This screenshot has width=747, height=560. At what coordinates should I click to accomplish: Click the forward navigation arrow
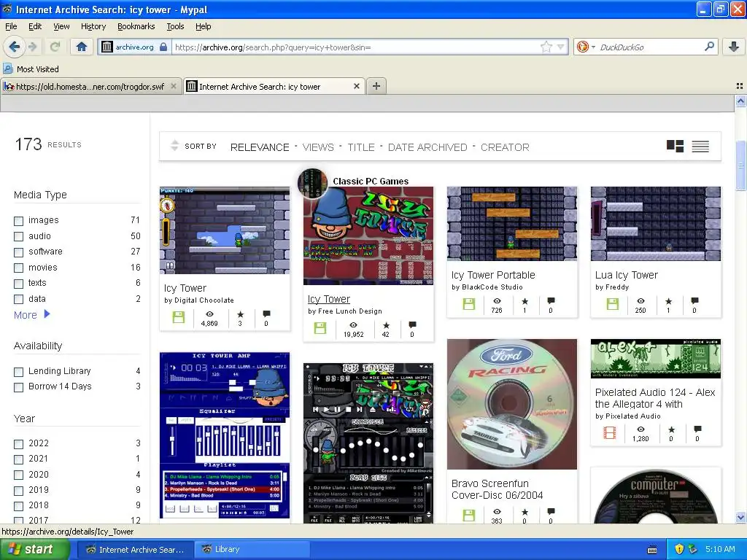[x=32, y=47]
